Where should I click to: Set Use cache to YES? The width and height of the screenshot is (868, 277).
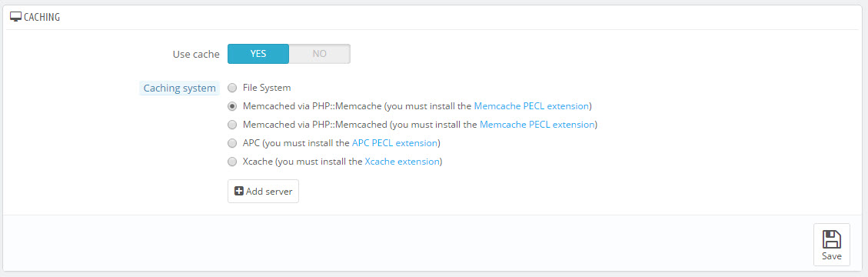pyautogui.click(x=258, y=54)
